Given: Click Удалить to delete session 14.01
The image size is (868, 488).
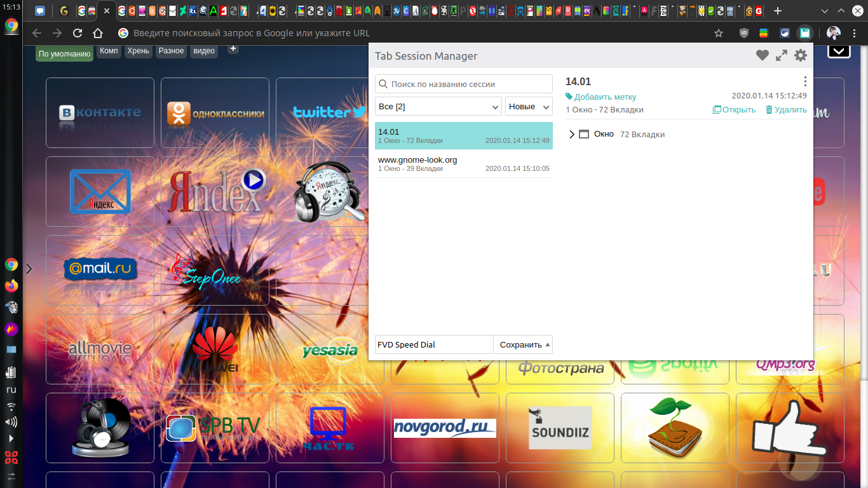Looking at the screenshot, I should (x=786, y=109).
